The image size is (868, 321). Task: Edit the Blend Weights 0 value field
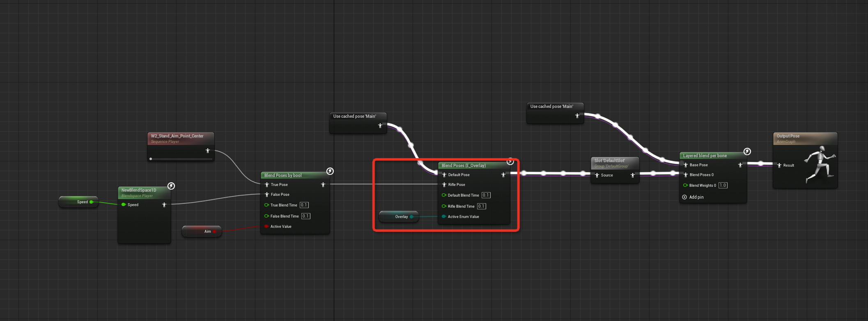click(x=723, y=186)
